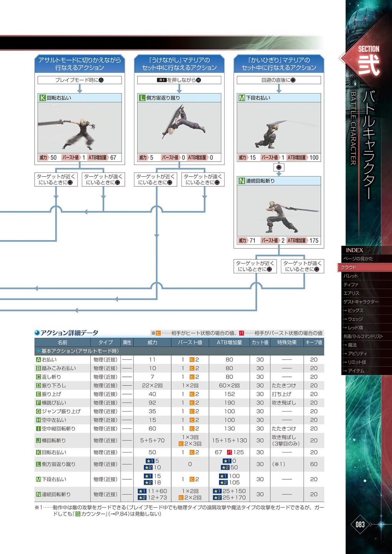Screen dimensions: 392x554
Task: Select the highlighted クラウド tab in the INDEX
Action: pos(349,267)
